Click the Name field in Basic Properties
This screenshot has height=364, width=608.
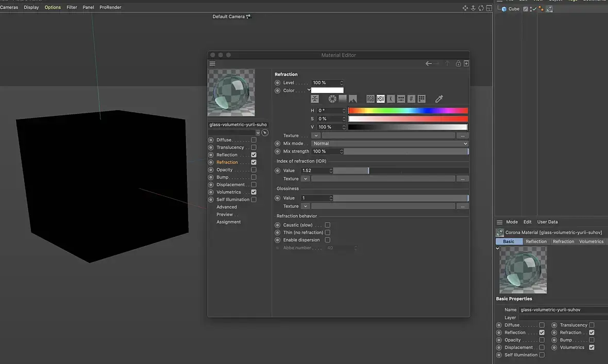coord(563,310)
